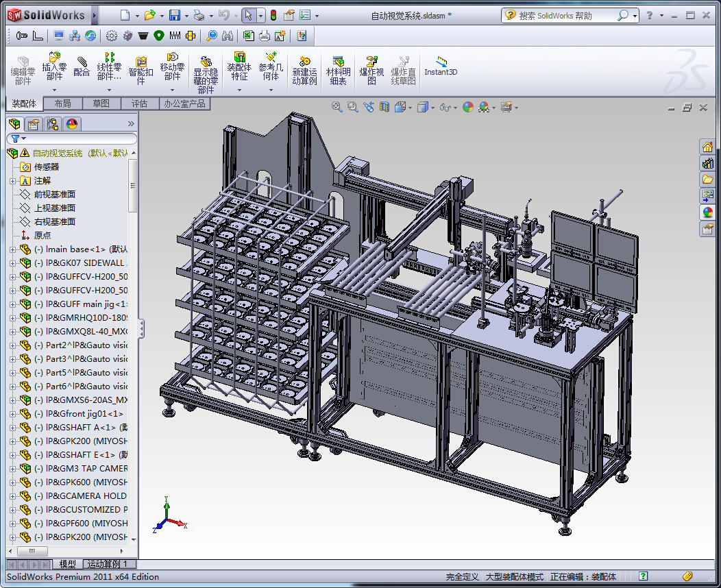Expand the 注解 annotations tree node
The width and height of the screenshot is (721, 588).
coord(12,181)
